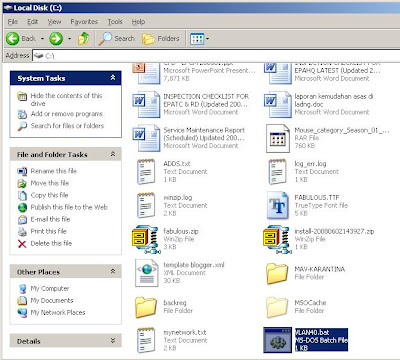
Task: Open the File menu
Action: tap(13, 22)
